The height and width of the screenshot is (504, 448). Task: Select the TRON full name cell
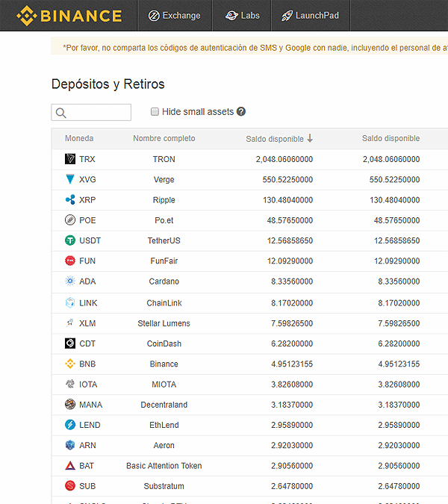click(x=164, y=159)
